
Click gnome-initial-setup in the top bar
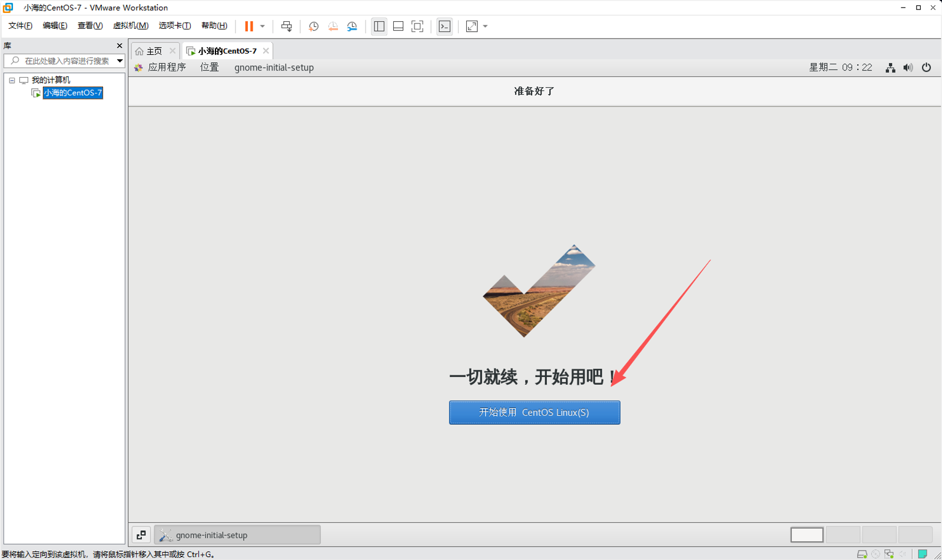pyautogui.click(x=274, y=68)
